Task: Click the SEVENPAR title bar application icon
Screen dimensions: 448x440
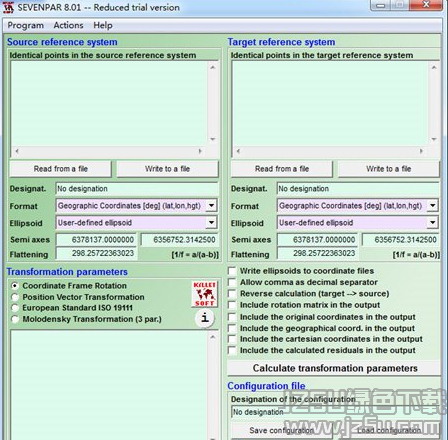Action: point(8,7)
